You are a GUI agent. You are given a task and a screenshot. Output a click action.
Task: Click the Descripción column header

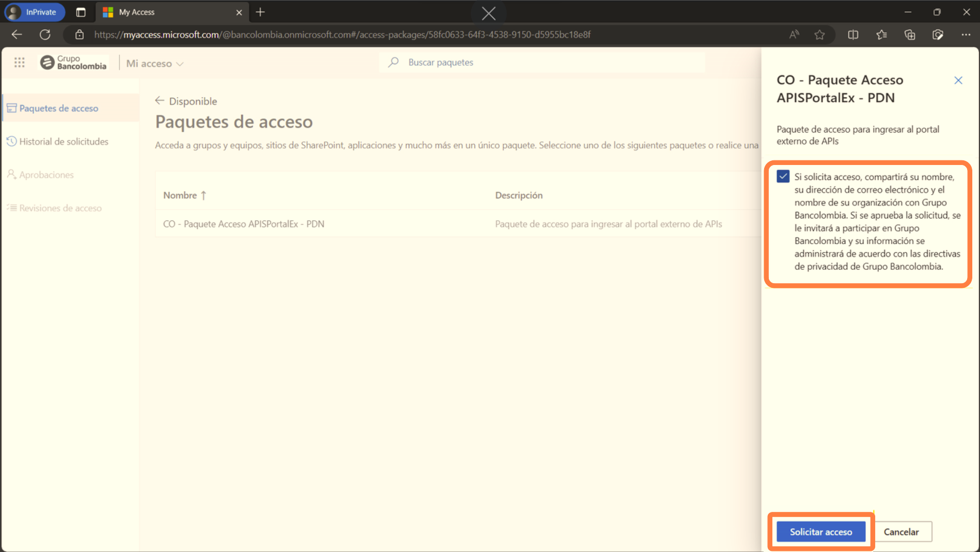519,195
